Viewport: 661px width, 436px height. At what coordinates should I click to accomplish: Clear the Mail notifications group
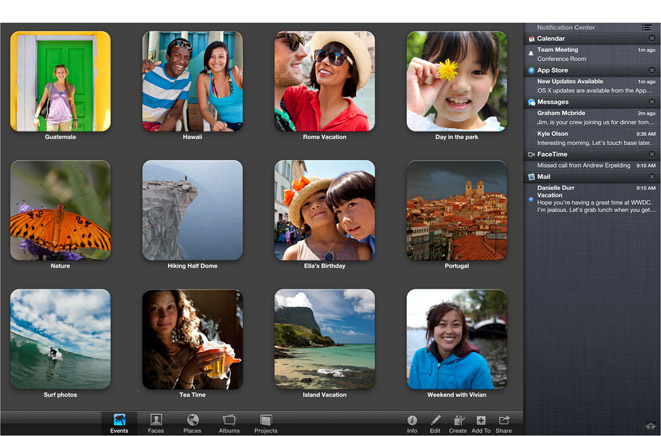652,177
